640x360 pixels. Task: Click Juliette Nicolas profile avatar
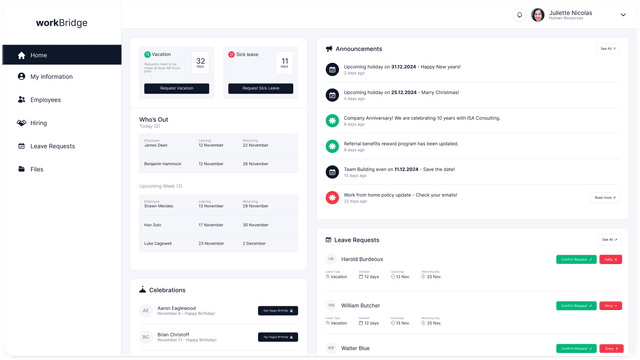(538, 15)
